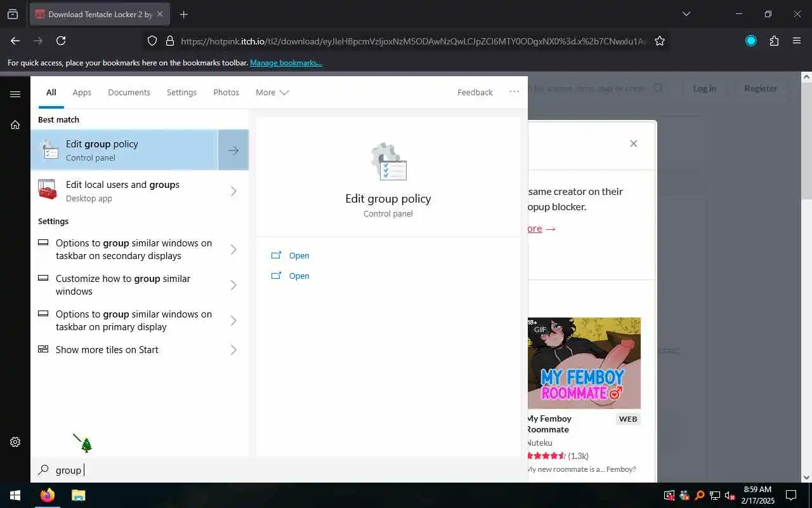
Task: Open the Windows Start button
Action: (15, 495)
